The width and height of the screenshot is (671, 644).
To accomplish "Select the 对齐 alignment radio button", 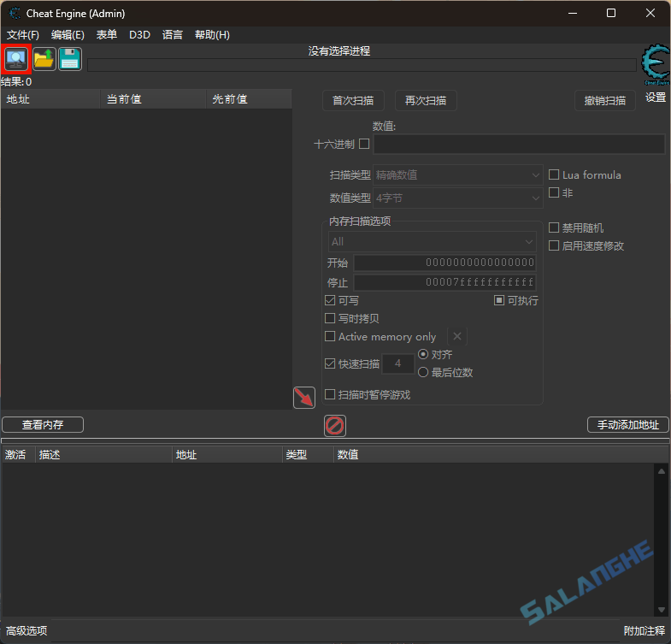I will tap(423, 355).
